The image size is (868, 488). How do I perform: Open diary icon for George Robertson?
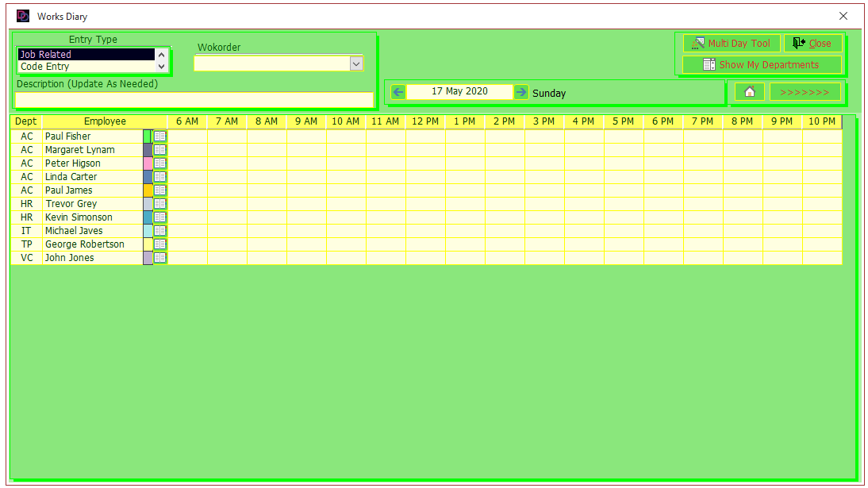tap(160, 244)
